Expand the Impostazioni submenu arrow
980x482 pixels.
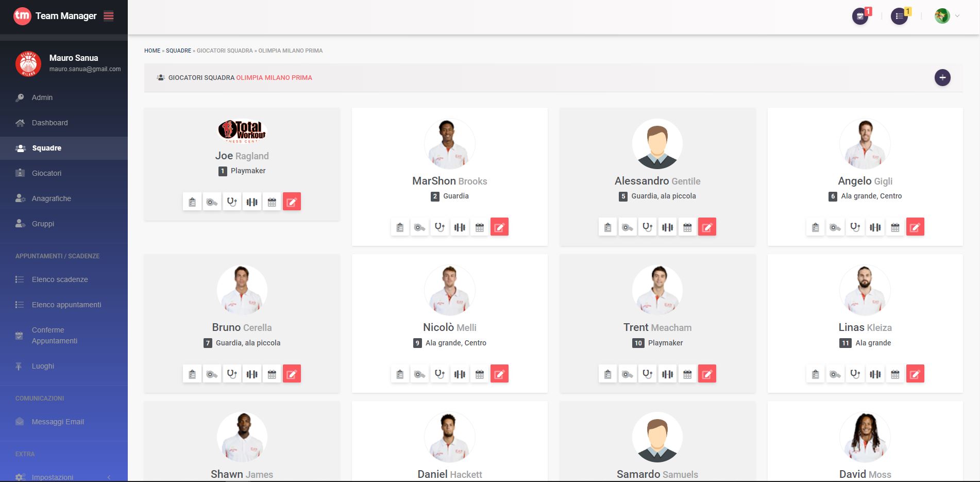[x=109, y=477]
